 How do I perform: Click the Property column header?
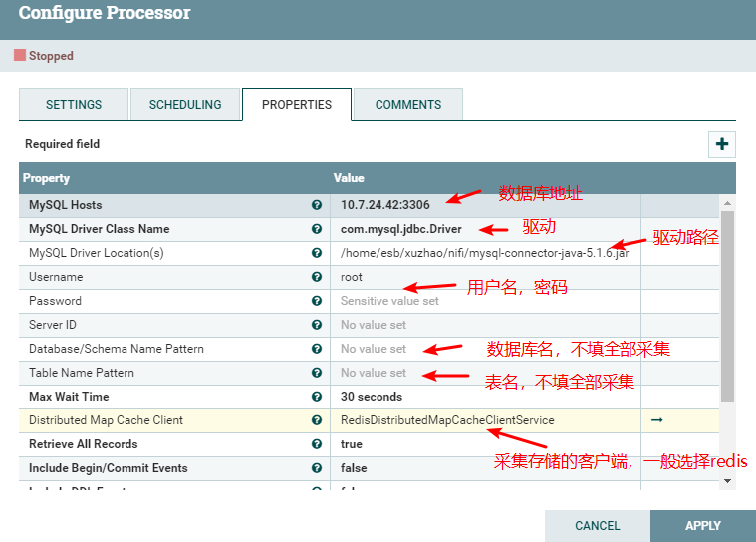pyautogui.click(x=46, y=178)
